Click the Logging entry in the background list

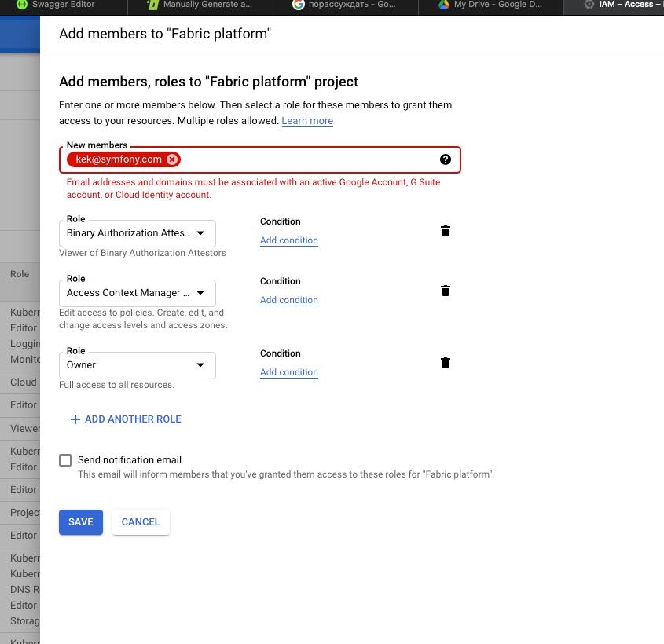pyautogui.click(x=25, y=343)
